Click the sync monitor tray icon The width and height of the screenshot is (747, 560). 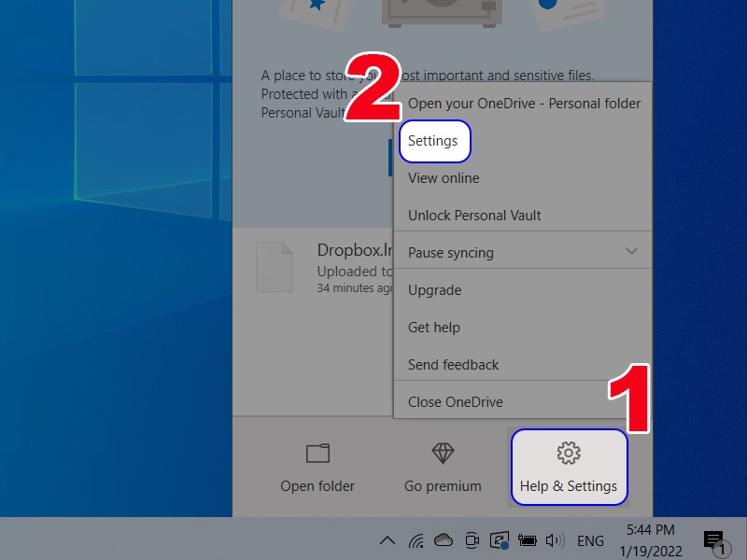(x=500, y=540)
